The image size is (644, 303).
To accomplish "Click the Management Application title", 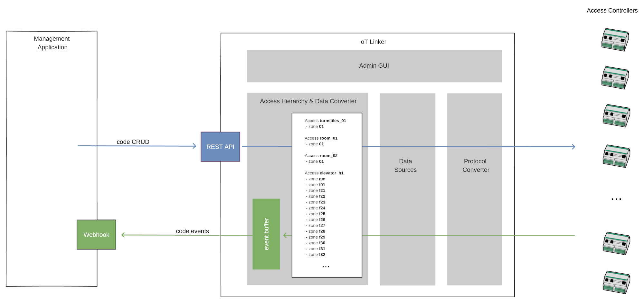I will click(x=52, y=43).
